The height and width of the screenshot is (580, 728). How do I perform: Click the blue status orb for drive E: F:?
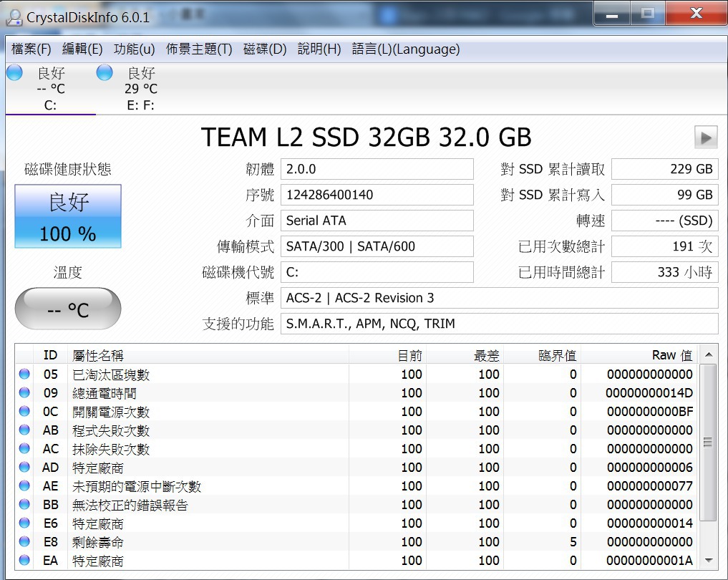tap(105, 72)
